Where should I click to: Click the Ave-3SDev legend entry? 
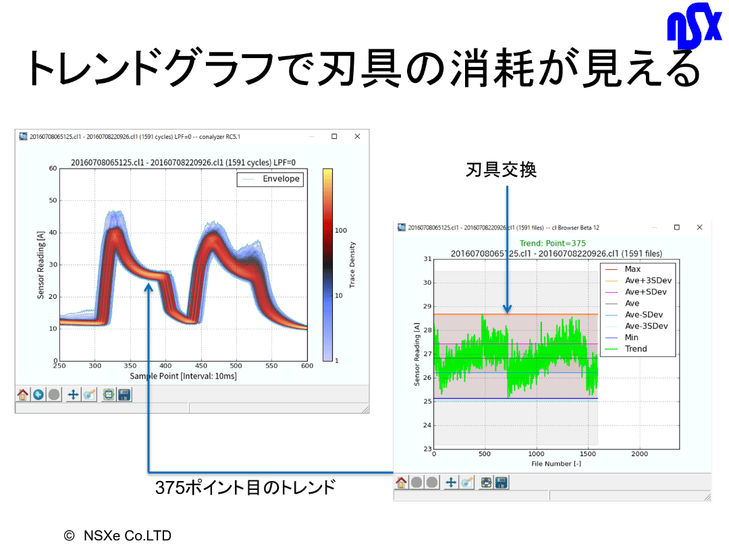tap(636, 327)
